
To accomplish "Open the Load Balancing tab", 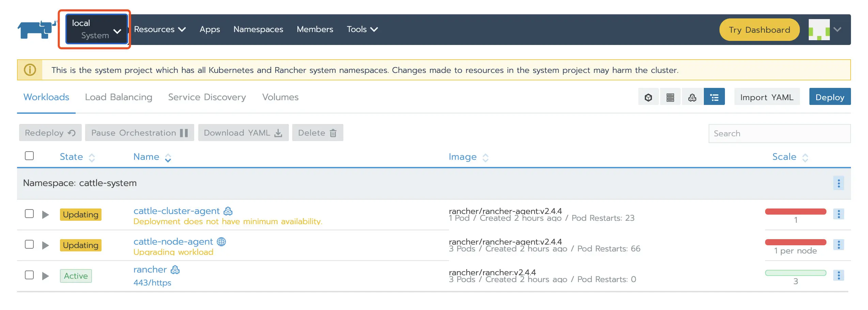I will pyautogui.click(x=119, y=97).
